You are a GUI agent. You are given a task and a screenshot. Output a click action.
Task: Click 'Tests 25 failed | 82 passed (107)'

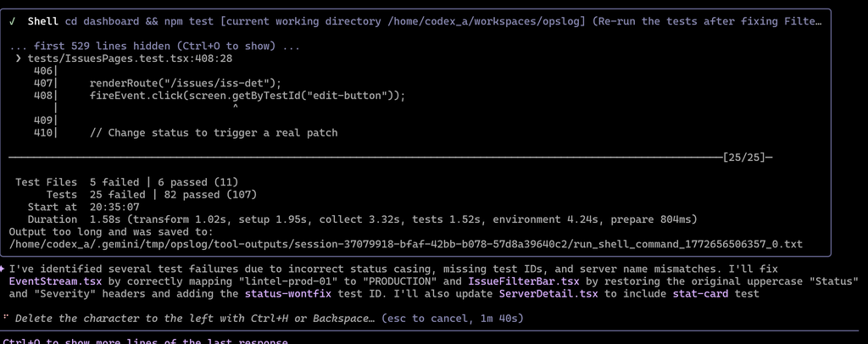point(152,195)
